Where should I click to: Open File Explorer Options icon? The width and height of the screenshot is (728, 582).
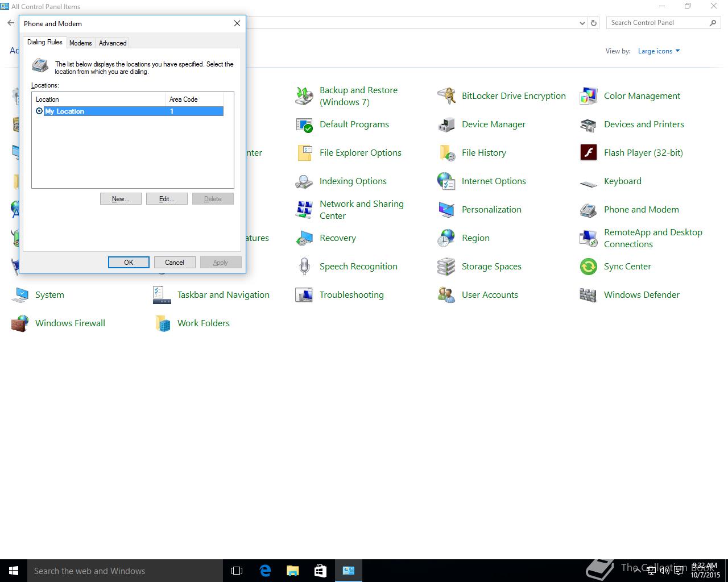click(x=304, y=153)
